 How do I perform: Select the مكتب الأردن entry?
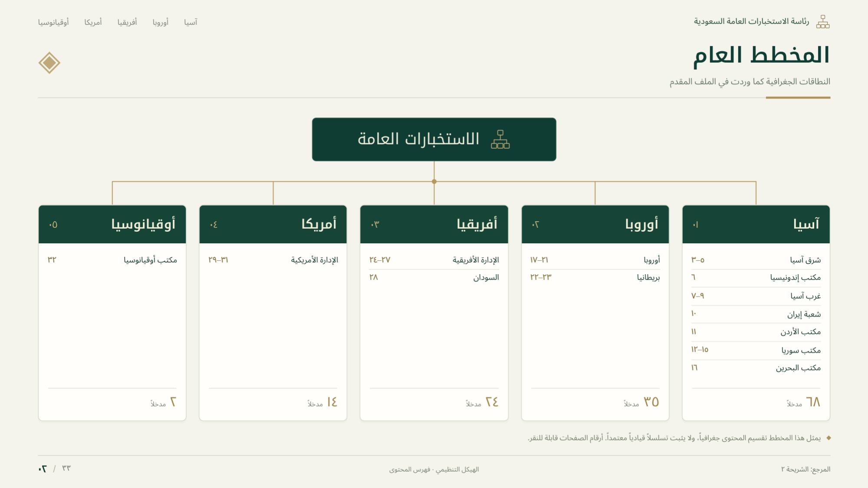coord(756,332)
